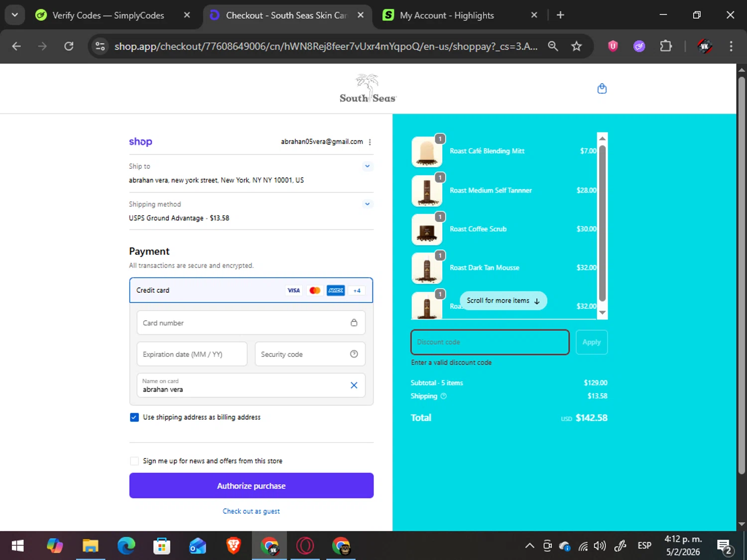The image size is (747, 560).
Task: Close the My Account - Highlights tab
Action: click(x=534, y=15)
